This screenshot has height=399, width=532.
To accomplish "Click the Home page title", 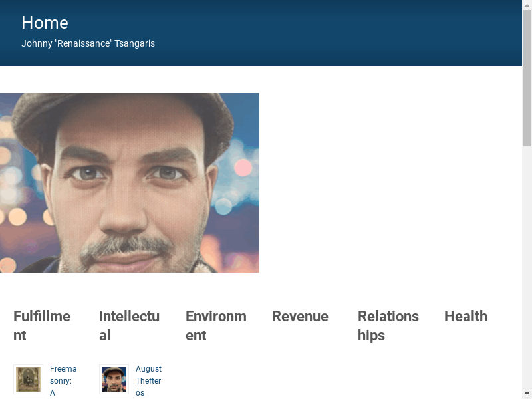I will tap(45, 23).
